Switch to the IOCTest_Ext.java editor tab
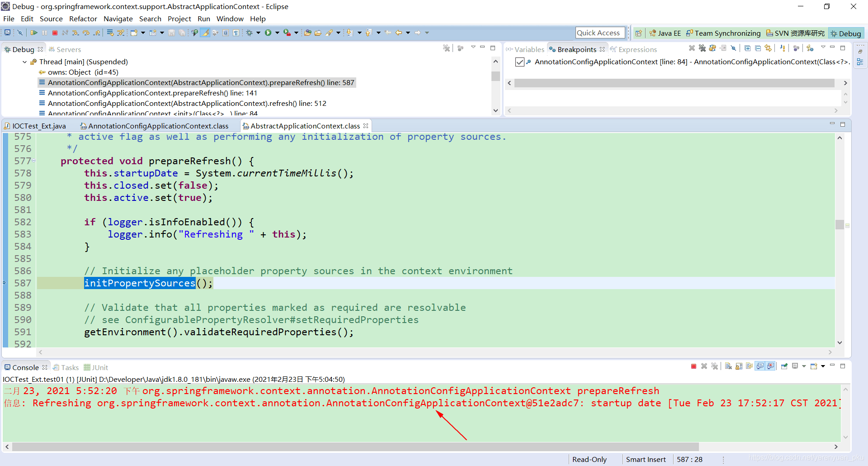Viewport: 868px width, 466px height. [x=35, y=126]
